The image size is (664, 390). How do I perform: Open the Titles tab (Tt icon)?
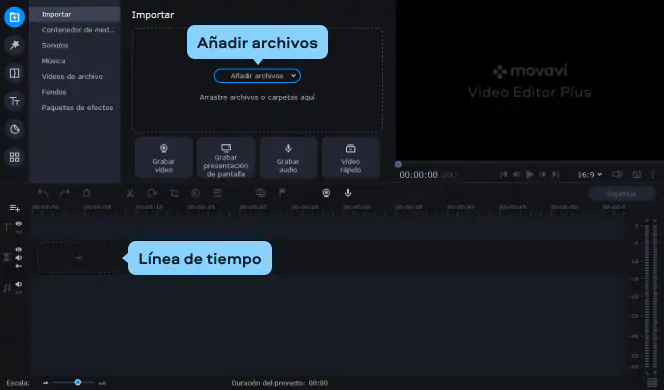tap(14, 101)
